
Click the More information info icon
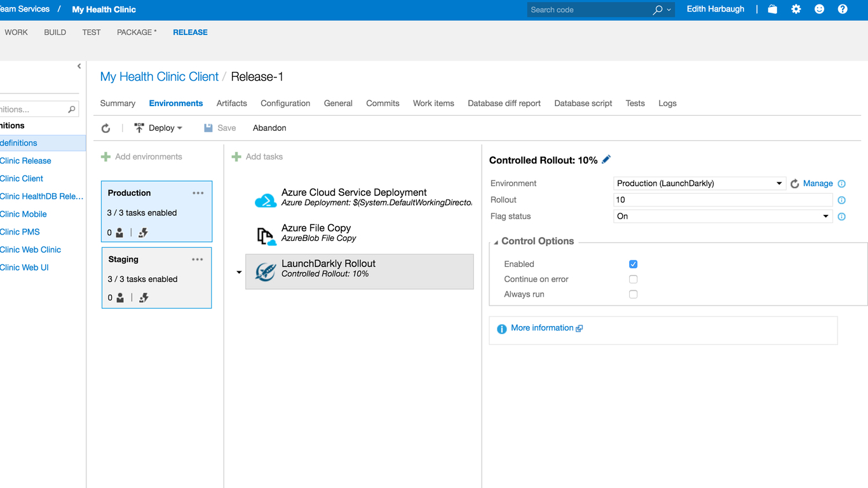(x=502, y=329)
